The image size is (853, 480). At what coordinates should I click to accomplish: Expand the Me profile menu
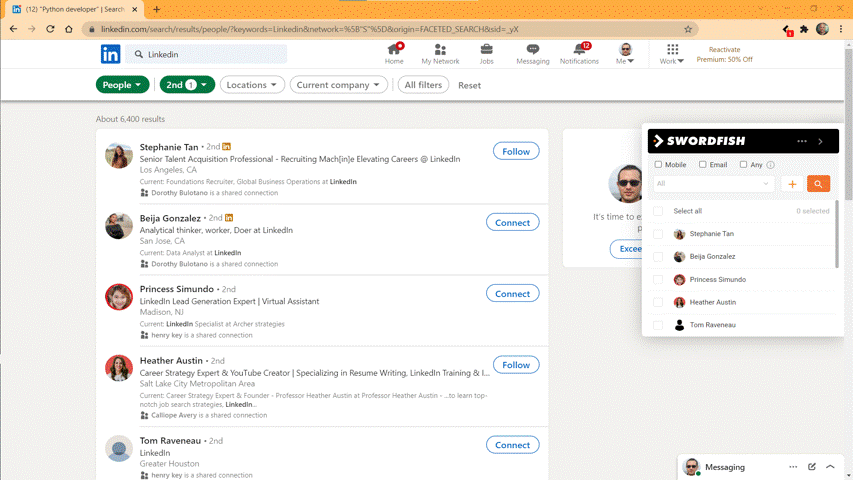coord(625,54)
